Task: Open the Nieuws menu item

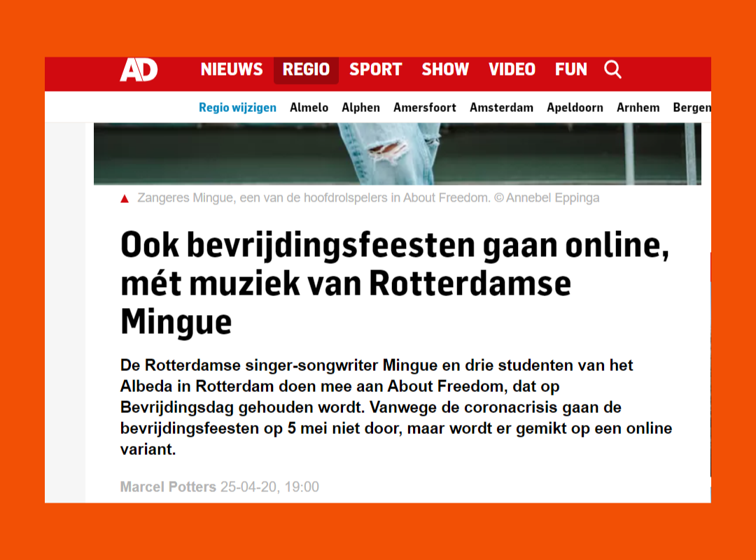Action: [x=232, y=70]
